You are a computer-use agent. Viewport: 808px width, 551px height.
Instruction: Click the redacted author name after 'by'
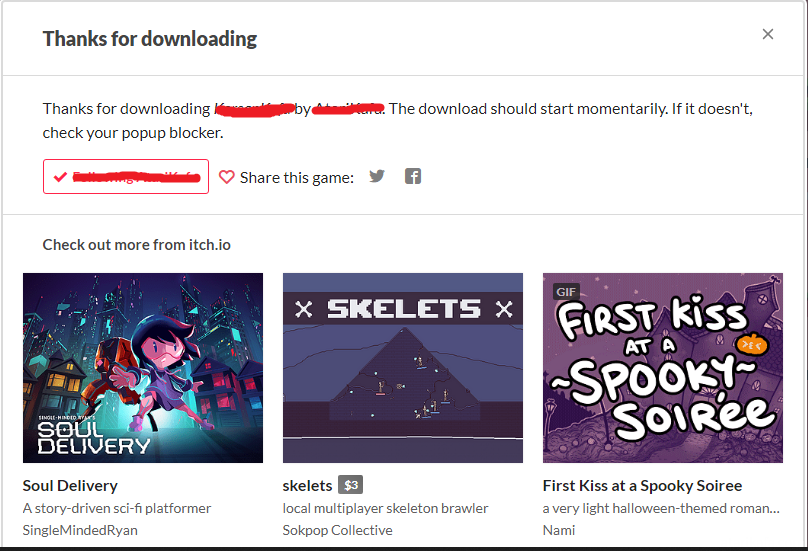(348, 109)
